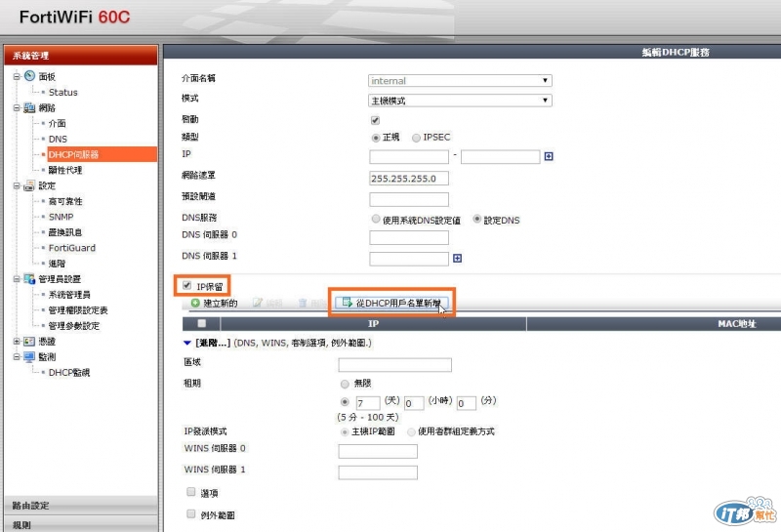Click the DNS 伺服器 1 input field
The width and height of the screenshot is (781, 532).
coord(409,259)
